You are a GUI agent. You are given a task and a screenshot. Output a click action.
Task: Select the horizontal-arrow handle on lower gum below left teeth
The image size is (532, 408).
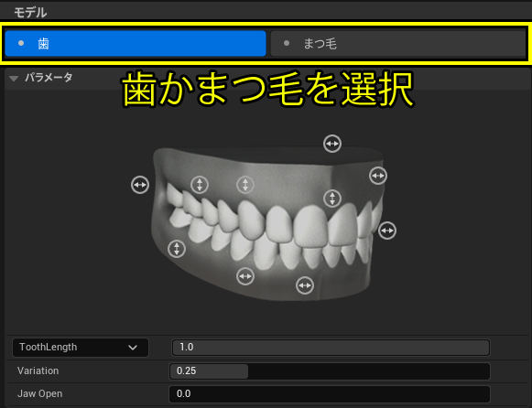(x=245, y=276)
